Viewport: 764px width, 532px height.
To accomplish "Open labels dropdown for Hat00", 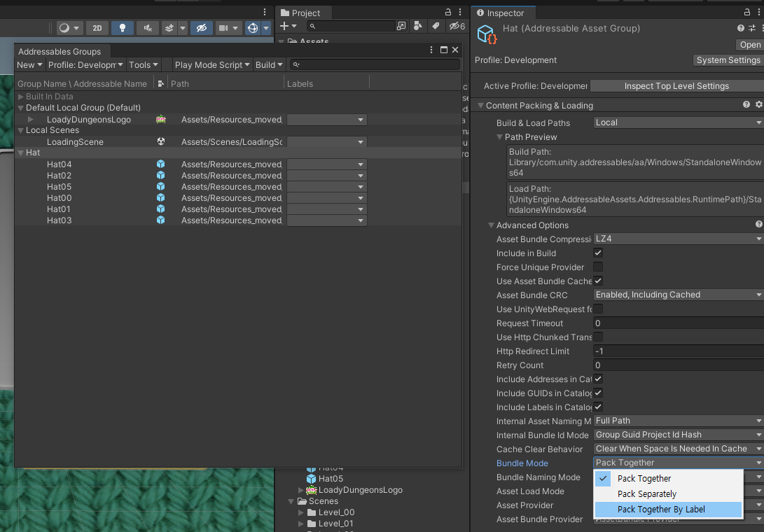I will pyautogui.click(x=326, y=198).
